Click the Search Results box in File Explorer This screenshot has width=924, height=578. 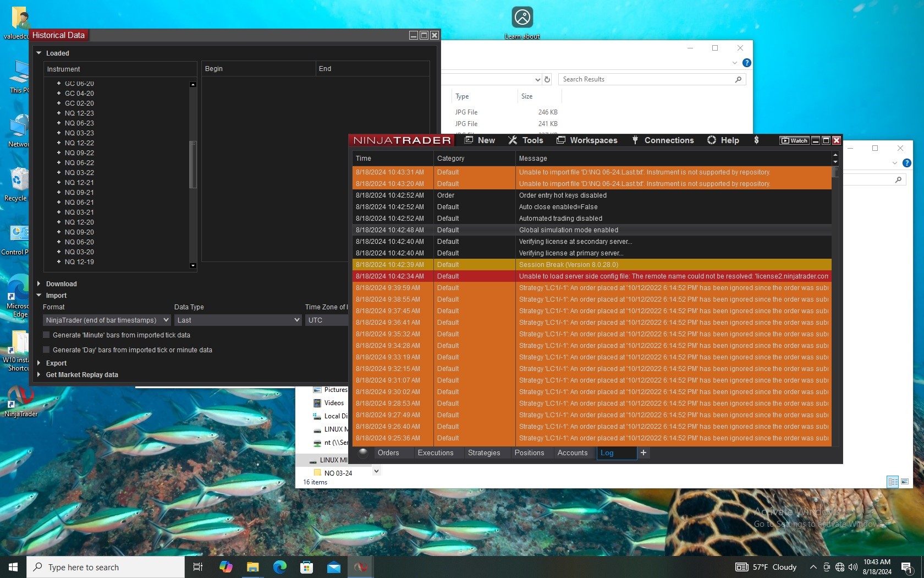[x=652, y=79]
